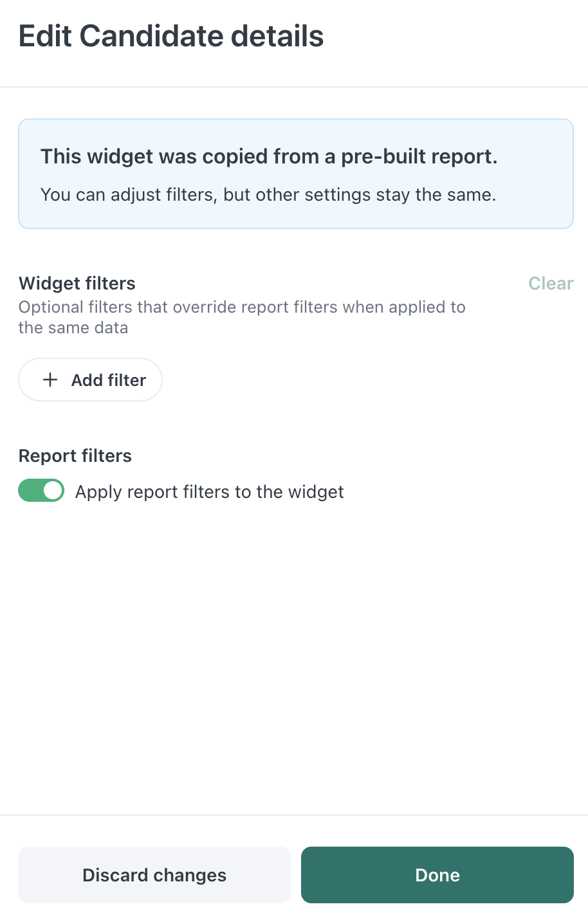Click the pre-built report notice banner
This screenshot has width=588, height=920.
[296, 173]
